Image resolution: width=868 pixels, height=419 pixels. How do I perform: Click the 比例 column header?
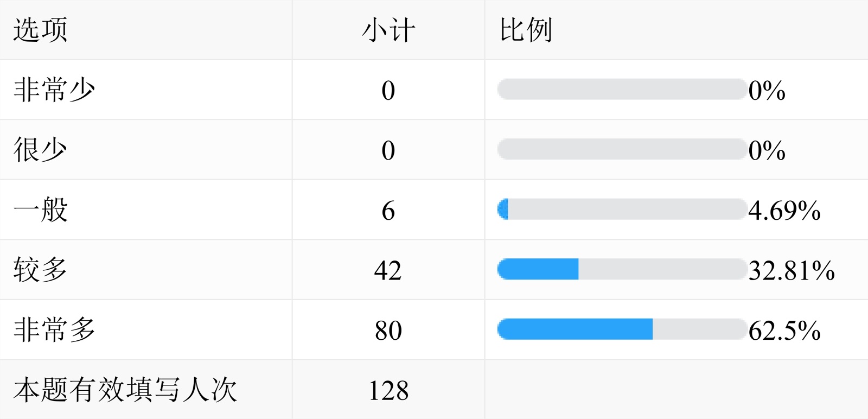point(526,30)
